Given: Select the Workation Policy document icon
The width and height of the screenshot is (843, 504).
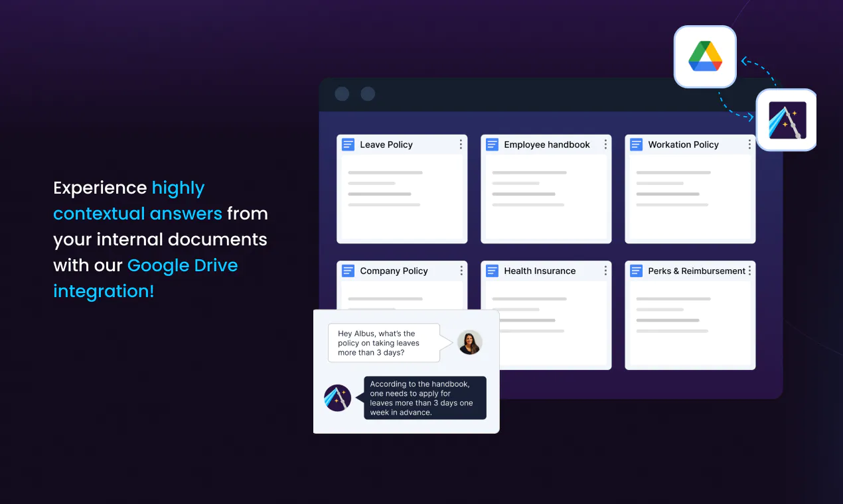Looking at the screenshot, I should tap(636, 145).
